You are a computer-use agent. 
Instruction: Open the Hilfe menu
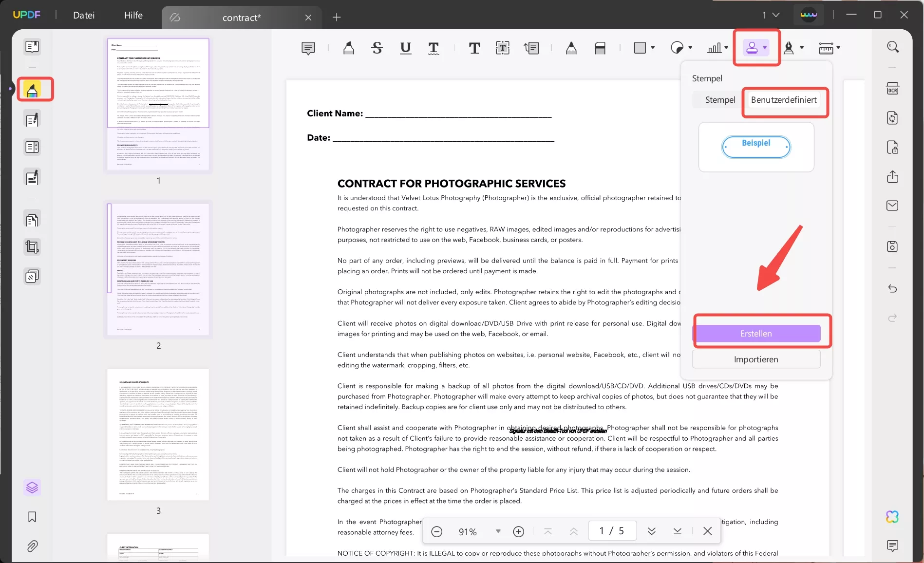click(133, 15)
